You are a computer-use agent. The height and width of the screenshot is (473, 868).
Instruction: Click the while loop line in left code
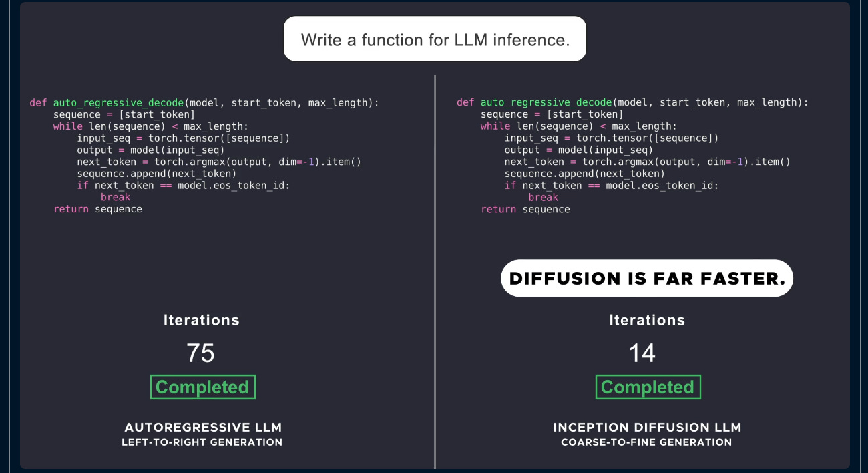[151, 126]
